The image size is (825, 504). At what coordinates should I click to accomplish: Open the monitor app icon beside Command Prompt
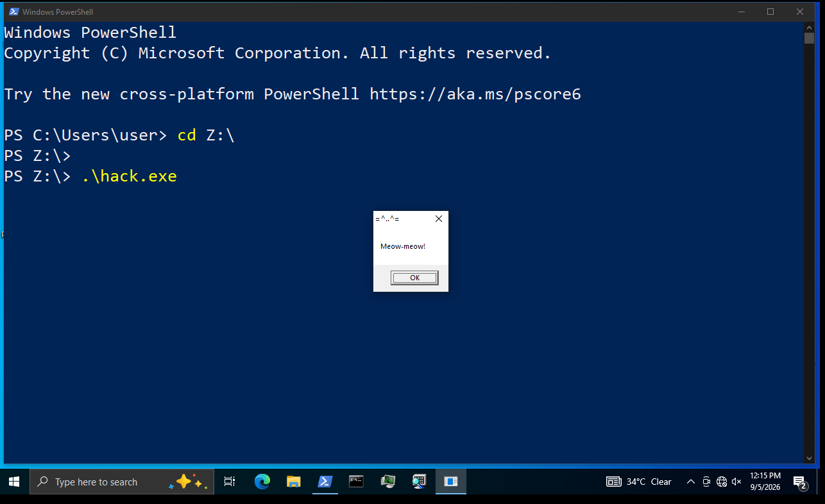[x=387, y=482]
